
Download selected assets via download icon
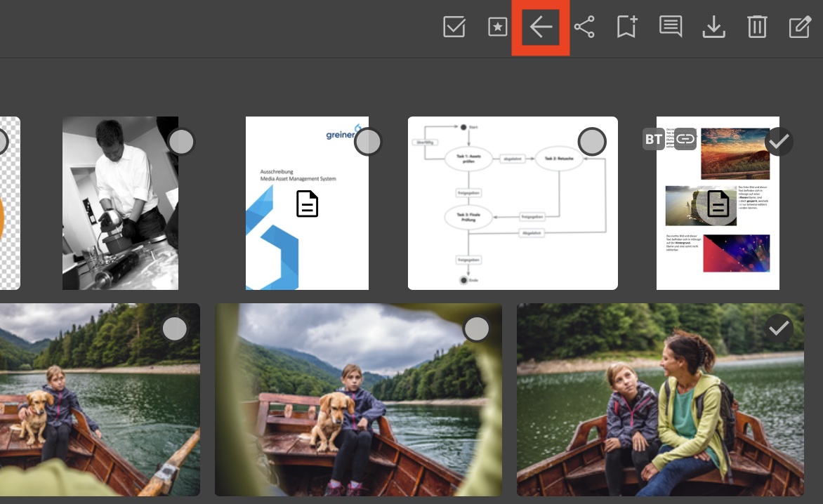713,27
